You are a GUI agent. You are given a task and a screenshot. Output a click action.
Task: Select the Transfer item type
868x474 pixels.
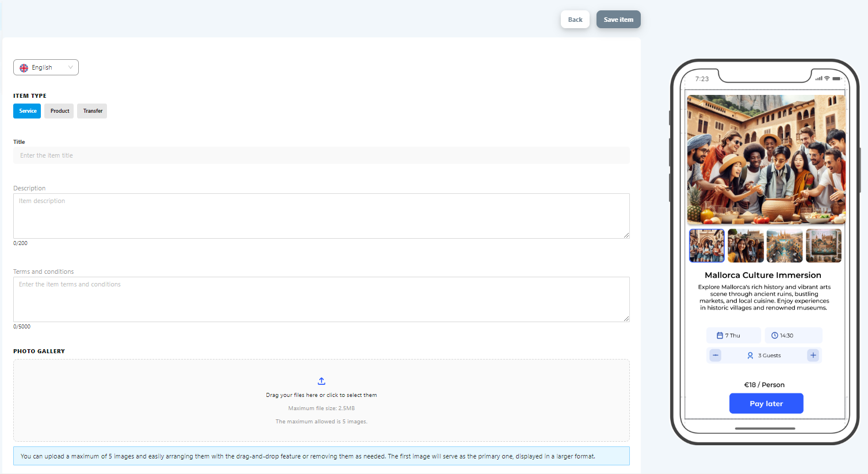92,111
